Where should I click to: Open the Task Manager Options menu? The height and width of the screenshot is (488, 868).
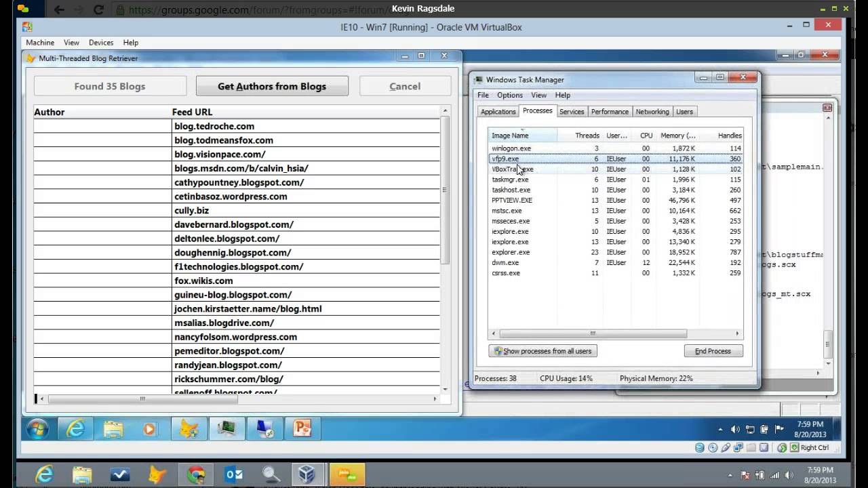[x=510, y=95]
